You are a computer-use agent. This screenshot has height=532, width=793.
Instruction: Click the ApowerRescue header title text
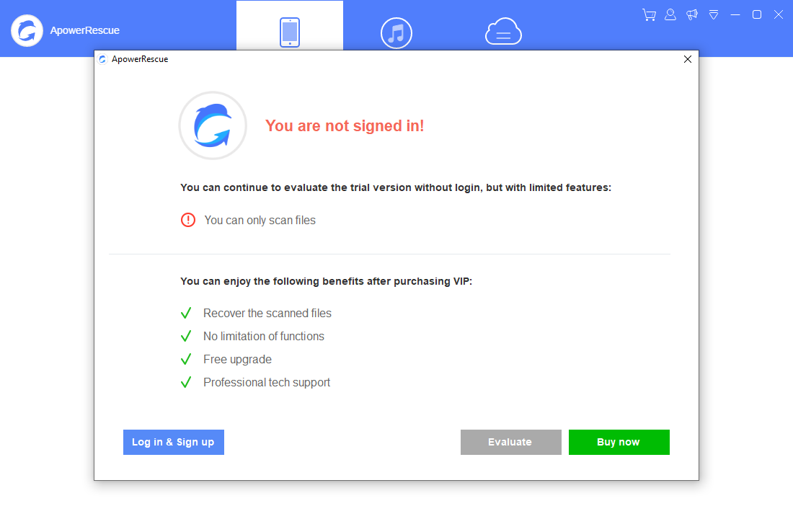tap(84, 30)
